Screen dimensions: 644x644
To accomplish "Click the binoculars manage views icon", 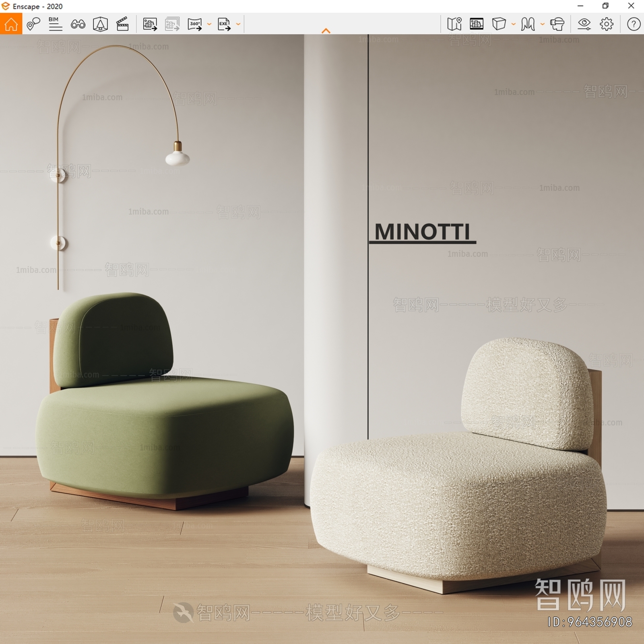I will pos(78,24).
